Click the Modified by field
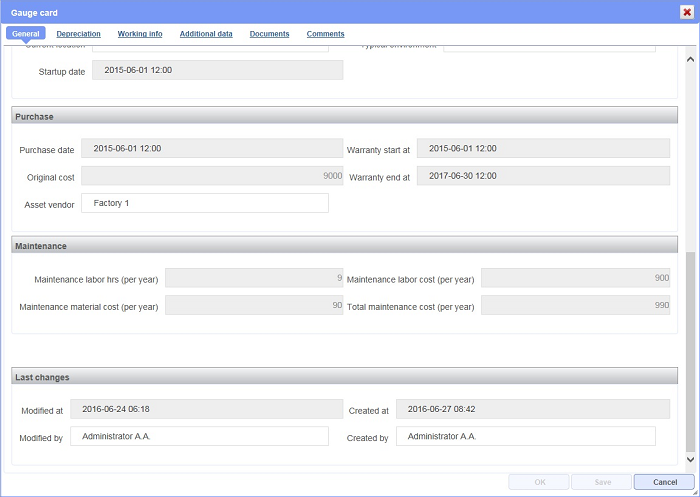 click(199, 436)
